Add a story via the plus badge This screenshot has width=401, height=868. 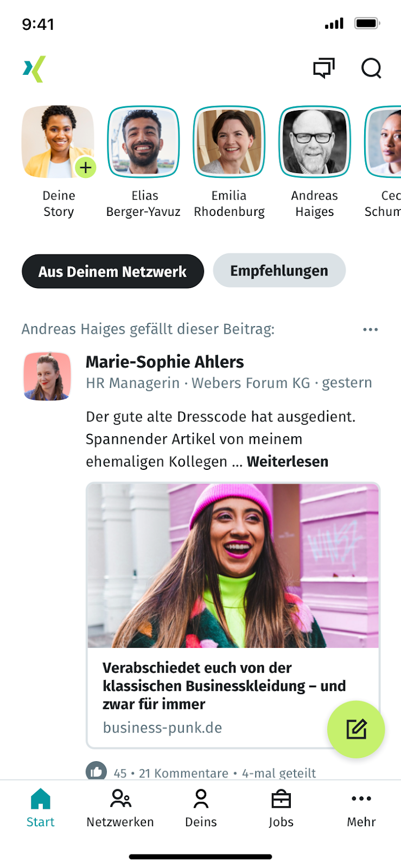[x=85, y=168]
